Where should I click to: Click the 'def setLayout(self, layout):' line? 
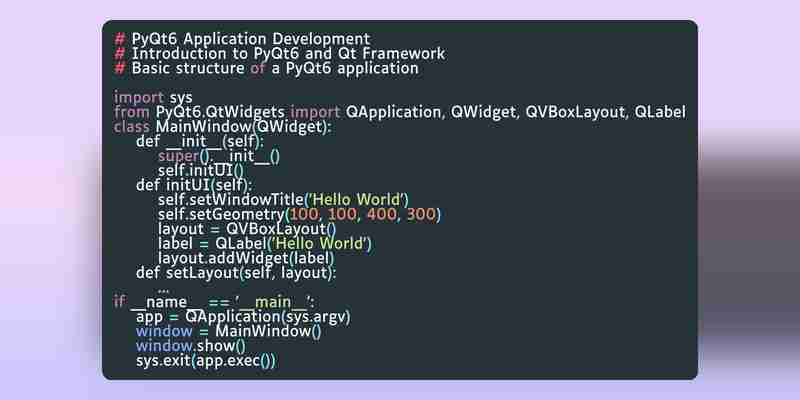click(x=236, y=273)
